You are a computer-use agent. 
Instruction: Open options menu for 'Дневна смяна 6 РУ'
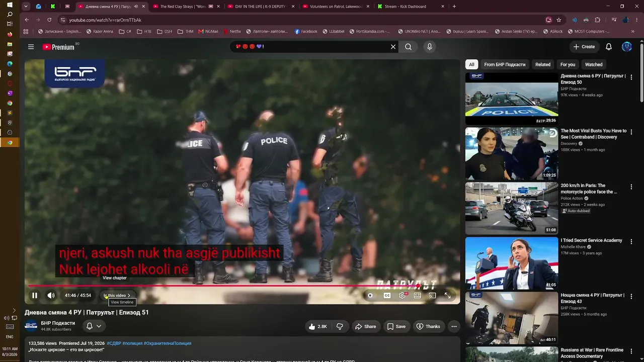tap(631, 77)
